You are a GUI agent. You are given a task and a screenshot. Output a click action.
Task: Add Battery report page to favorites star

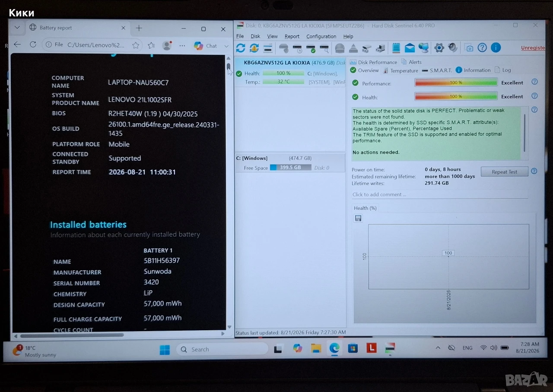136,45
